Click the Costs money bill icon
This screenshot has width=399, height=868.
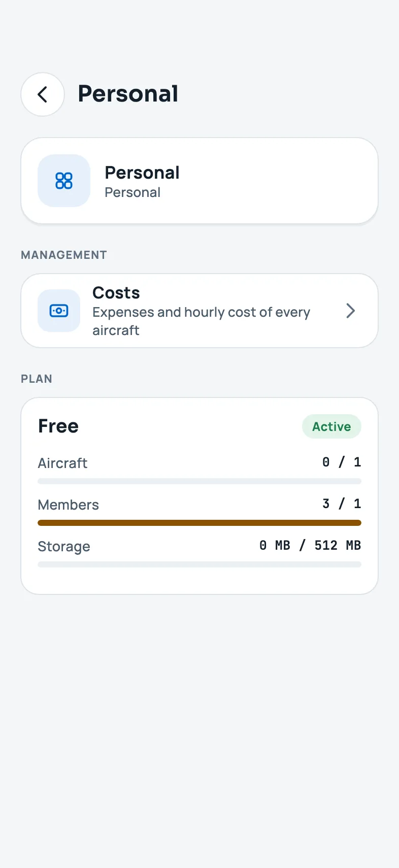coord(59,311)
